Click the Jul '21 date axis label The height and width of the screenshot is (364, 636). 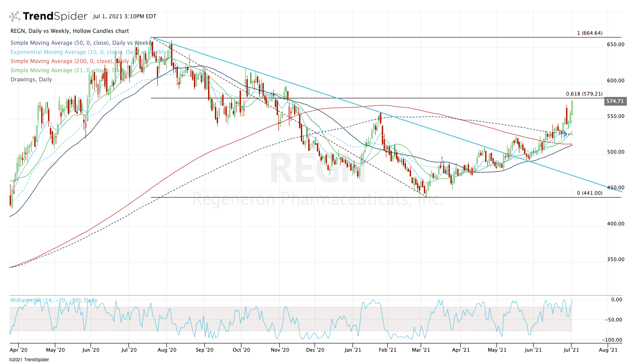click(572, 350)
